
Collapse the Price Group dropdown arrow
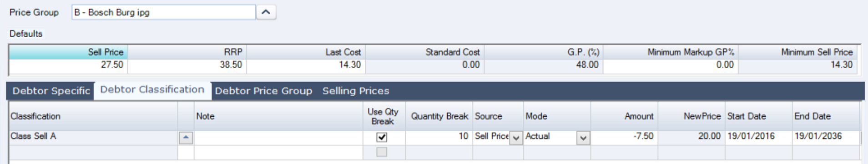[x=266, y=12]
